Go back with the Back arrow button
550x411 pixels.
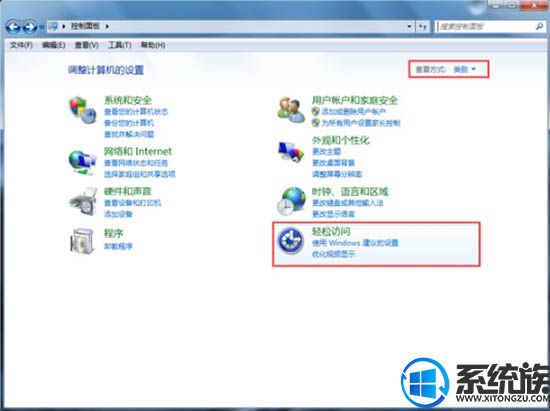(x=13, y=26)
